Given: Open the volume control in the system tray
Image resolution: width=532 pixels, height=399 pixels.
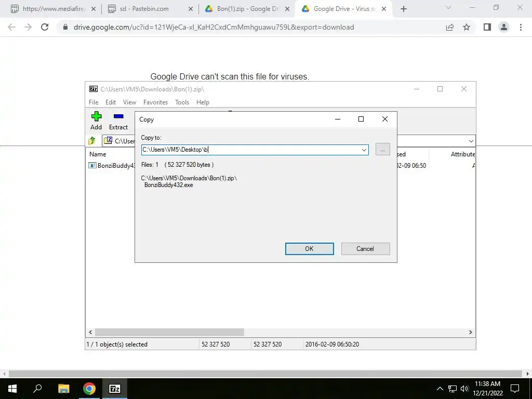Looking at the screenshot, I should (464, 389).
